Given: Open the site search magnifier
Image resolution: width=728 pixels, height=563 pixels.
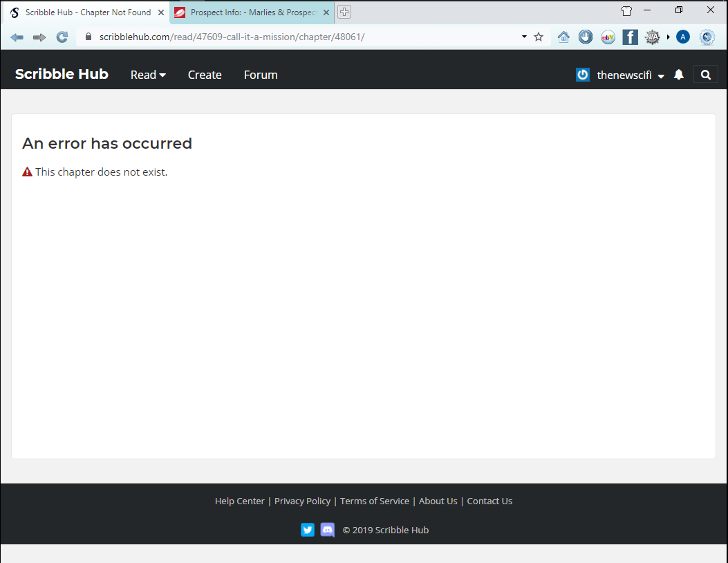Looking at the screenshot, I should coord(705,75).
